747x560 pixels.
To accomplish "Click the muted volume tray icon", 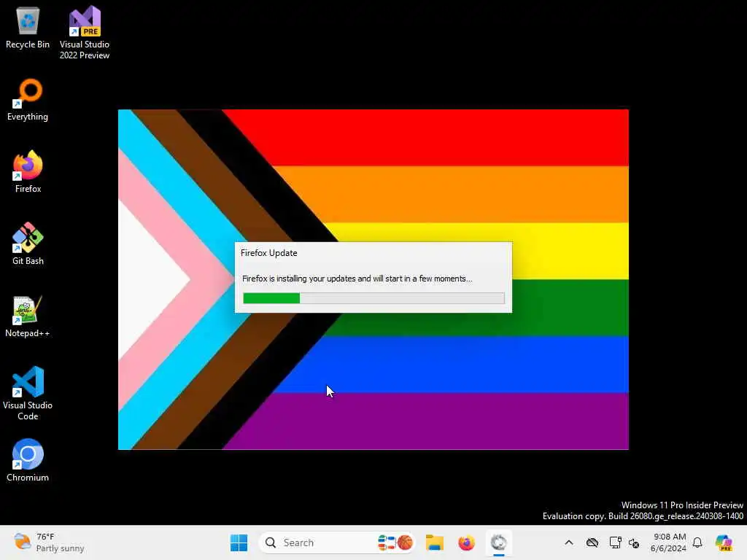I will coord(634,542).
